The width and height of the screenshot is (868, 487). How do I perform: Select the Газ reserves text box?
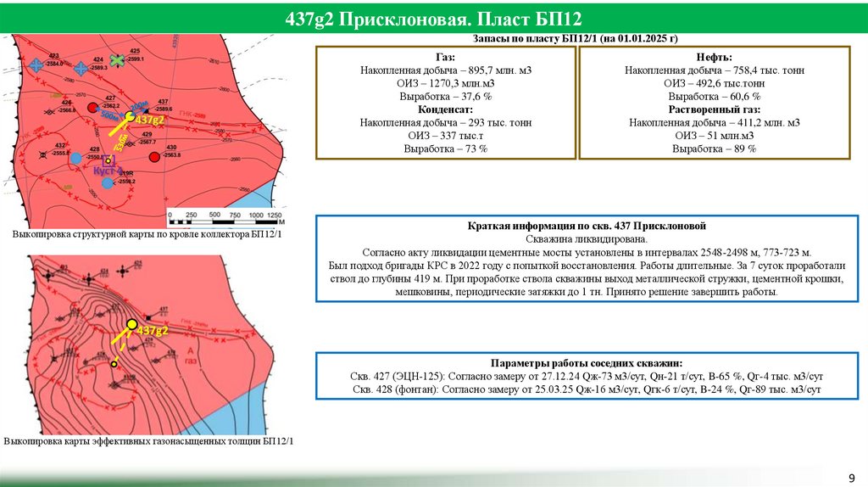point(446,103)
